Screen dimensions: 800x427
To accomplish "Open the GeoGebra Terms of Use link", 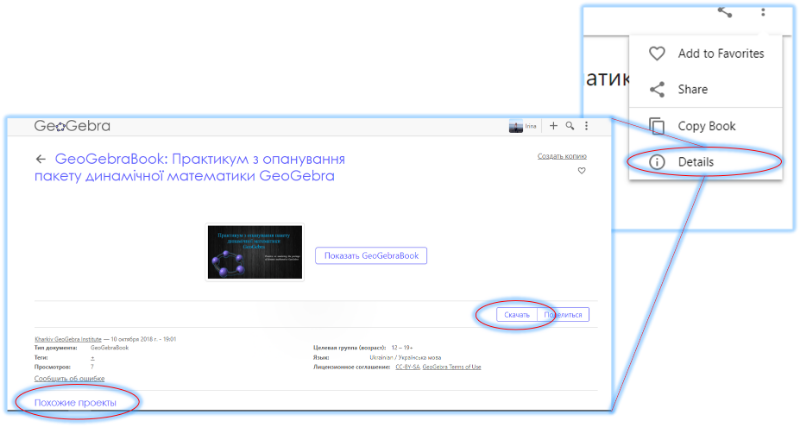I will tap(452, 367).
